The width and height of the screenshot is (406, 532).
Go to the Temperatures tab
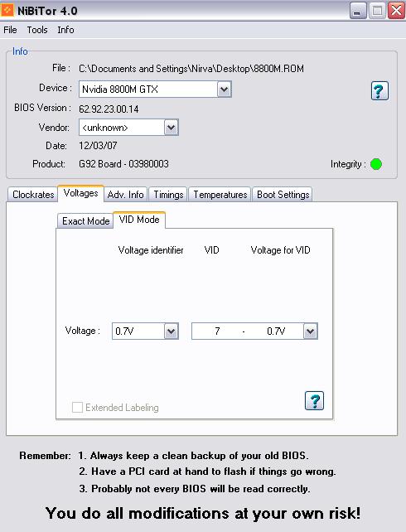coord(220,195)
